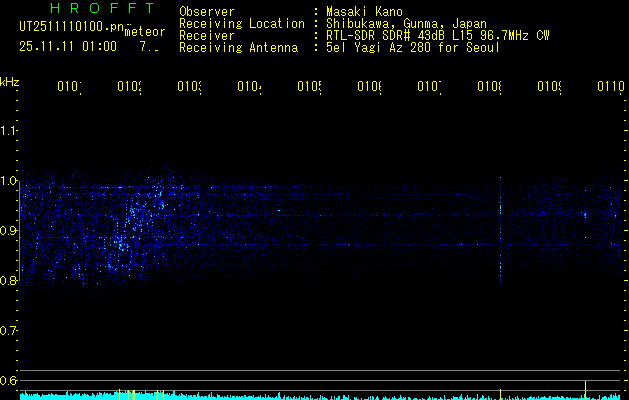Click the vertical meteor echo streak in spectrogram
Viewport: 629px width, 400px height.
(500, 230)
